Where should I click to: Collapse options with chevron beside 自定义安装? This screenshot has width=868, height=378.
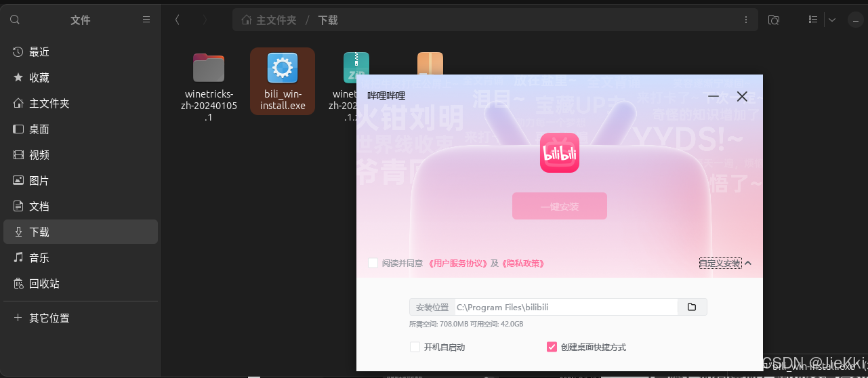pyautogui.click(x=748, y=263)
